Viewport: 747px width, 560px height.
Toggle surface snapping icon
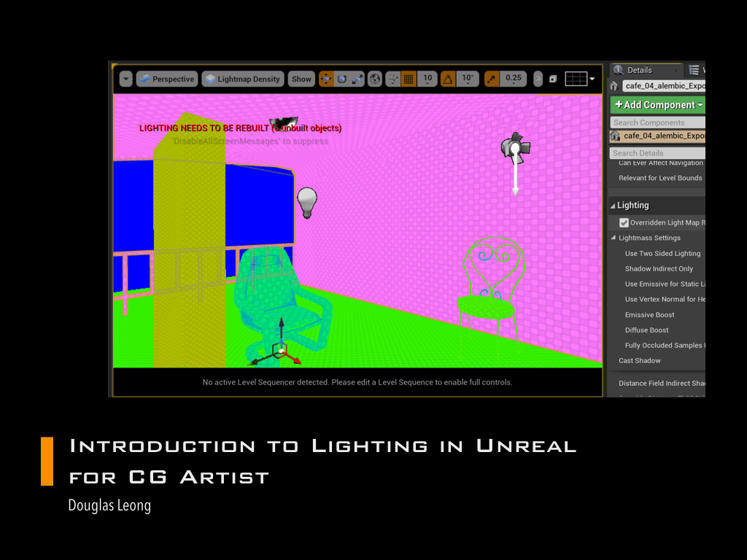point(393,79)
